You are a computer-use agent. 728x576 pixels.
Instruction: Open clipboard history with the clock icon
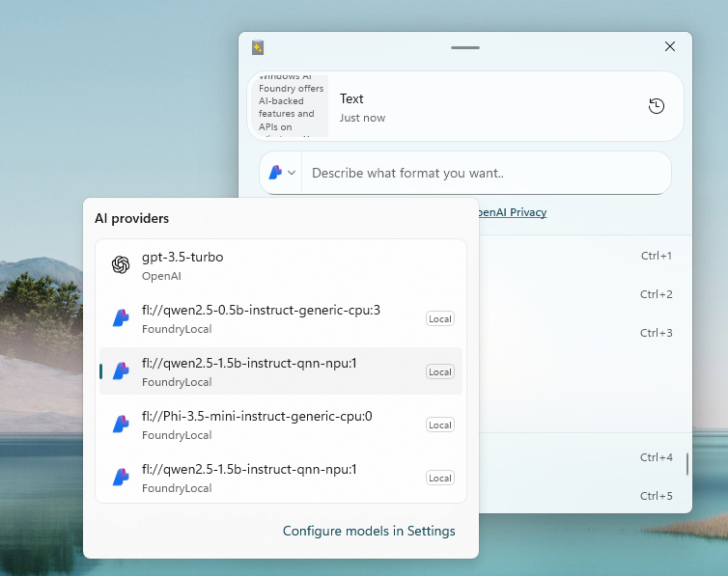coord(657,106)
